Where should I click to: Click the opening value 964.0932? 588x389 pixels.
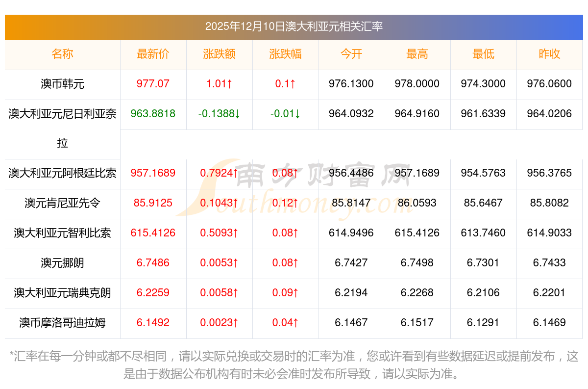coord(351,114)
